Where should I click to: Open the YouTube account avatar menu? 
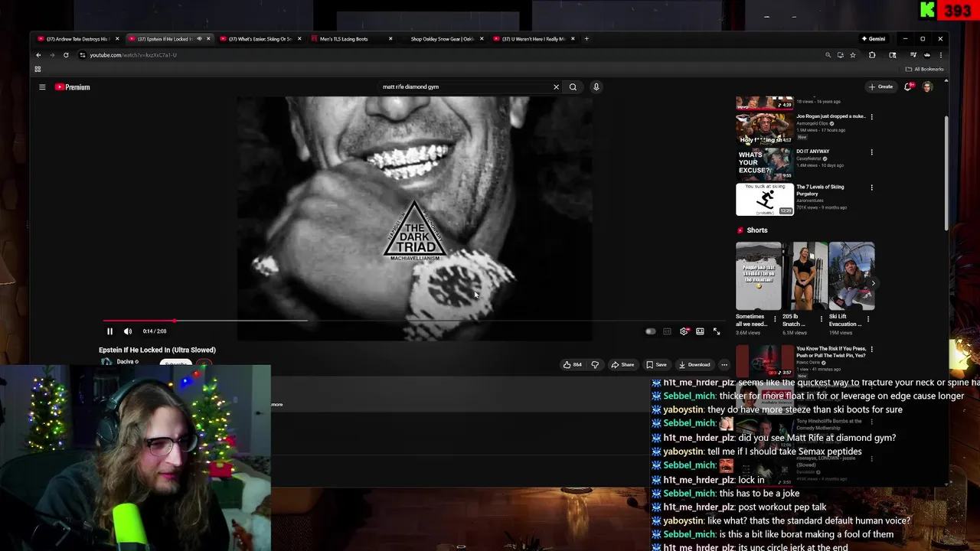coord(927,87)
